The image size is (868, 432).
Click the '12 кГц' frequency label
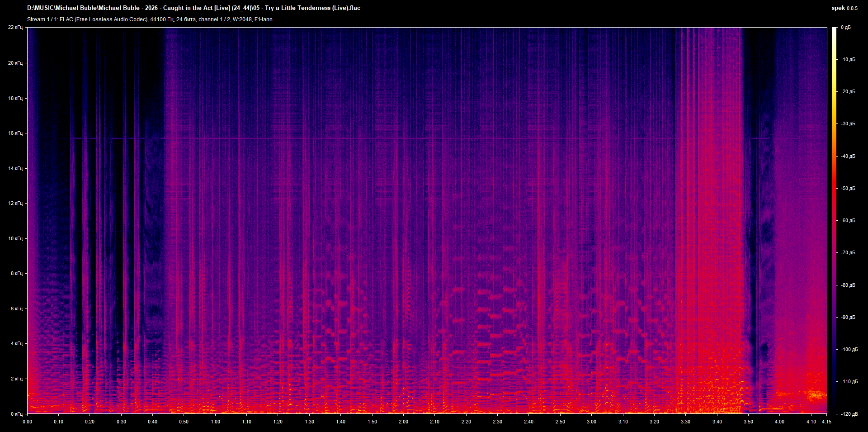point(15,203)
